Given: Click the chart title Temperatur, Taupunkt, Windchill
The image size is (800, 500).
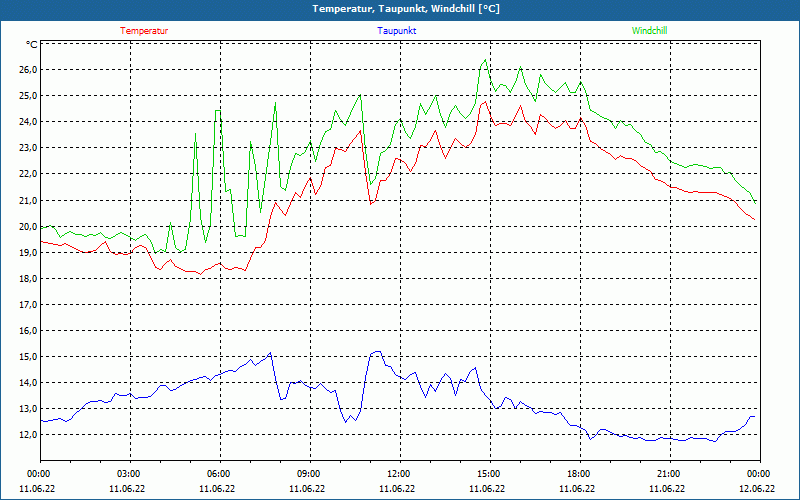Looking at the screenshot, I should (406, 9).
